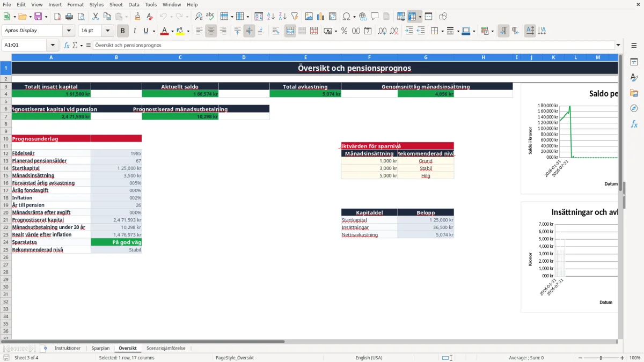Viewport: 644px width, 362px height.
Task: Click the green 'På god väg' cell
Action: [116, 242]
